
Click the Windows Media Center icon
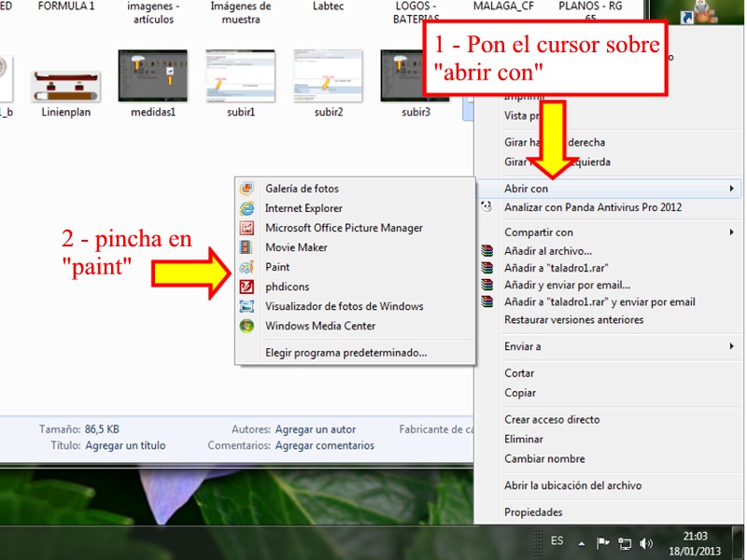pos(247,326)
